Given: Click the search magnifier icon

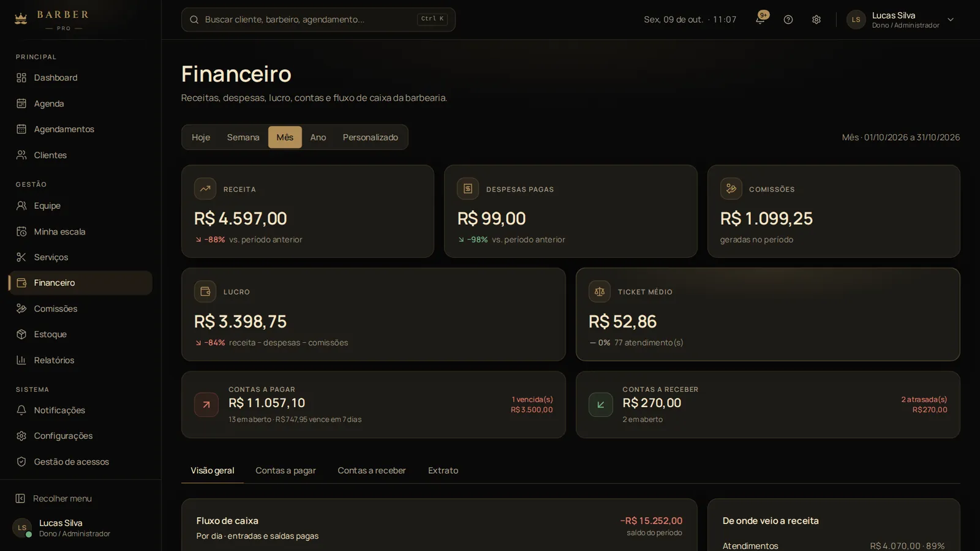Looking at the screenshot, I should click(x=194, y=20).
